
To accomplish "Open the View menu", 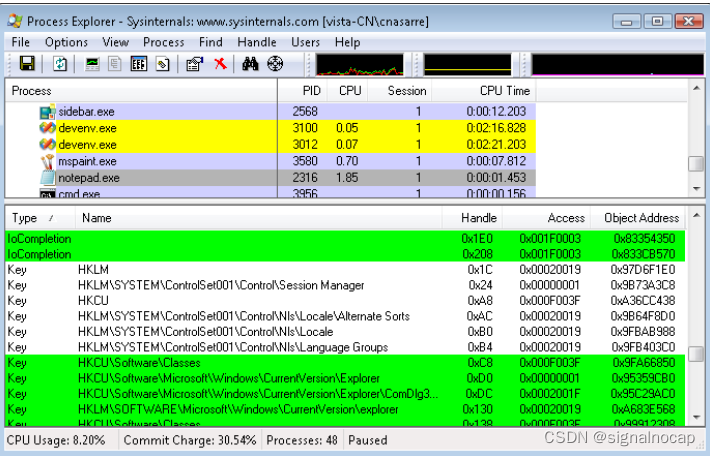I will coord(115,42).
